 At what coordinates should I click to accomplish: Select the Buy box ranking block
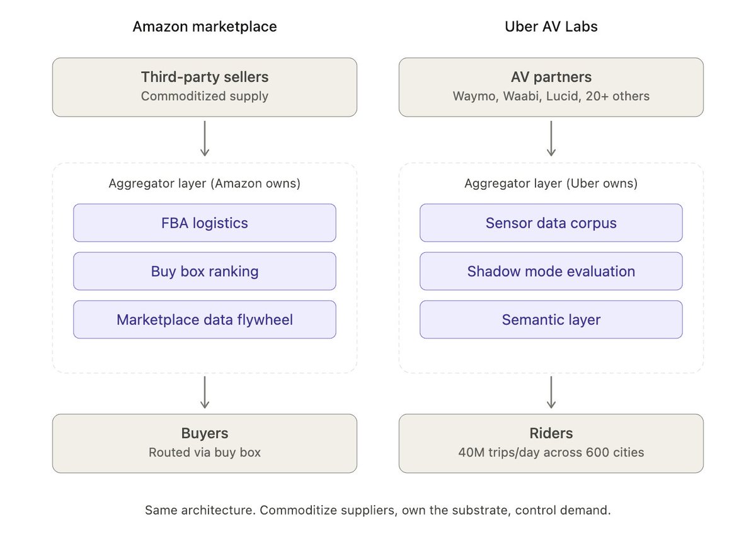(x=205, y=271)
